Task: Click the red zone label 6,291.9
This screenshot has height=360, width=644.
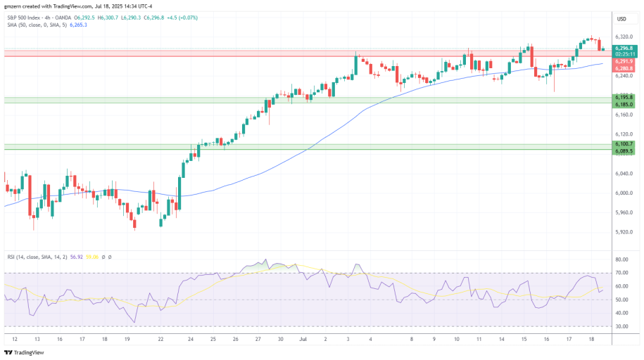Action: pos(624,62)
